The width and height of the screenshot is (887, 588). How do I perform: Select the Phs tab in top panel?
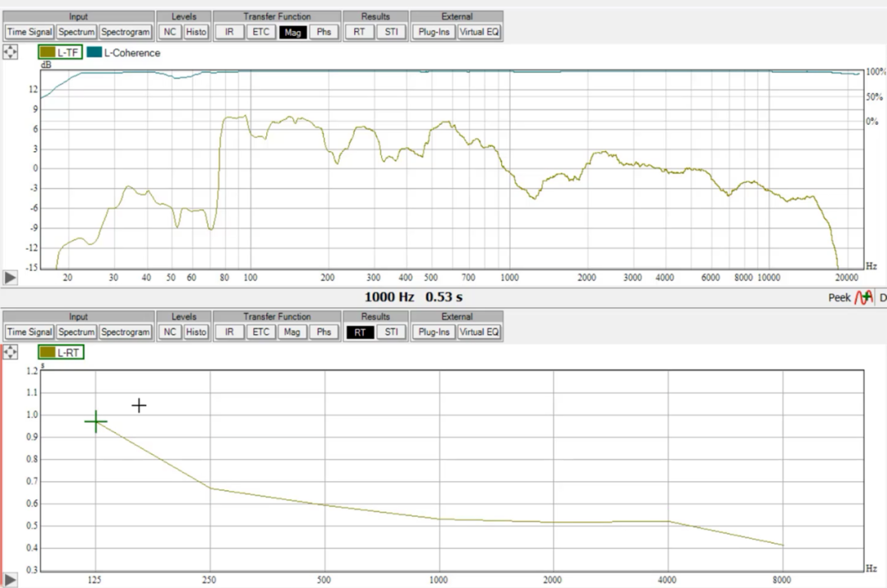[x=324, y=32]
